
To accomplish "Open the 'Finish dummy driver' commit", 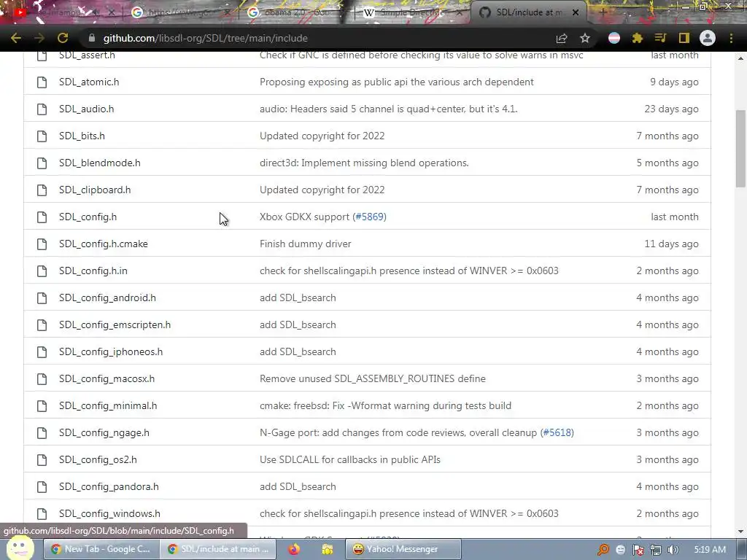I will click(x=306, y=244).
